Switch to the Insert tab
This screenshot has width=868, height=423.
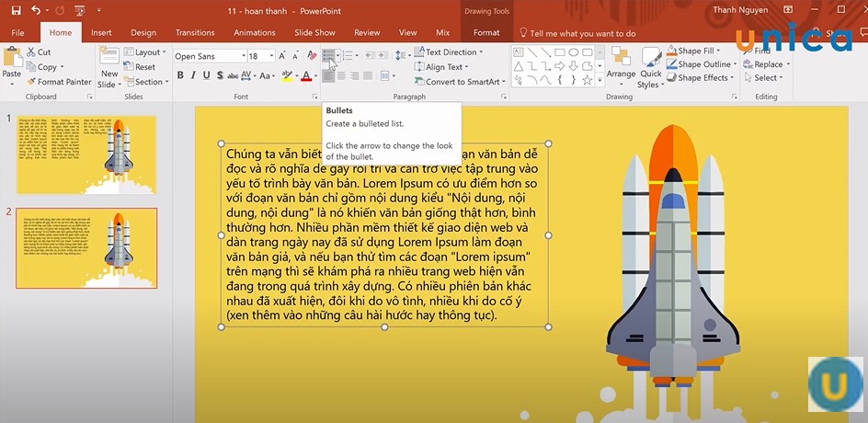(101, 33)
